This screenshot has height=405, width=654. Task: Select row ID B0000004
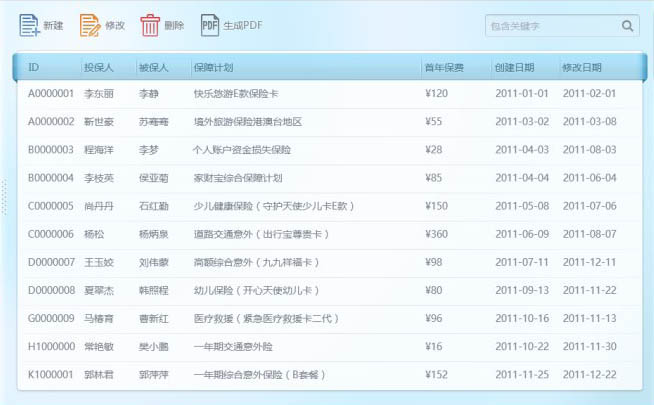coord(51,178)
